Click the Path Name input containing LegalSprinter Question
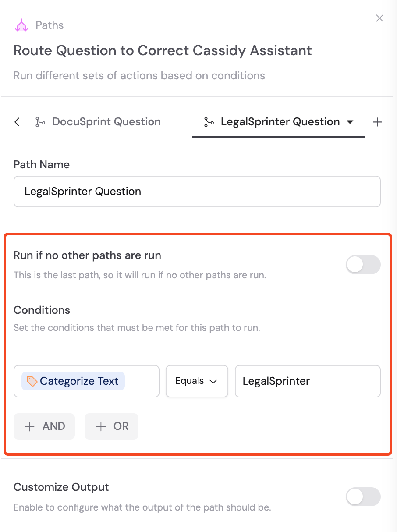The height and width of the screenshot is (532, 397). pos(197,191)
